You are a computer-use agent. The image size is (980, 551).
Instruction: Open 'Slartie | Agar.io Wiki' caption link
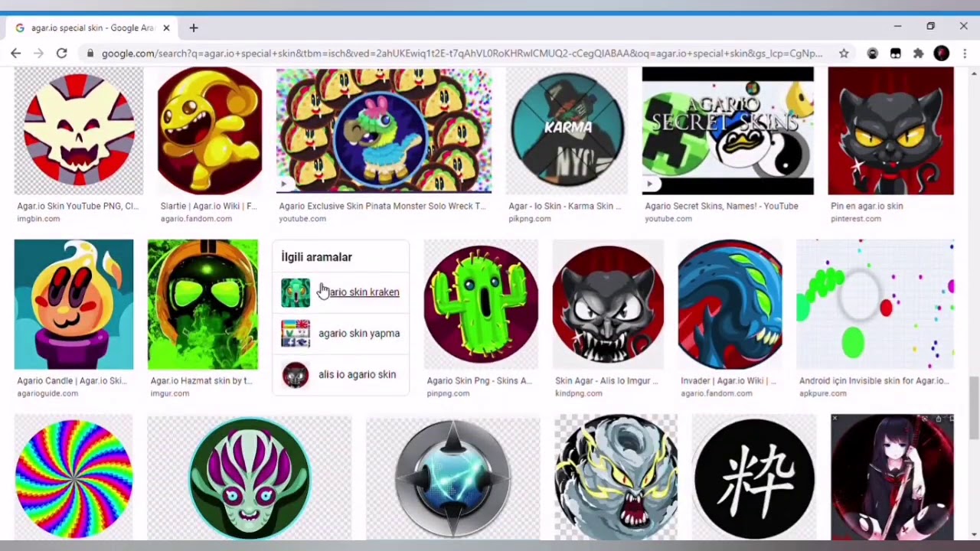(x=208, y=206)
